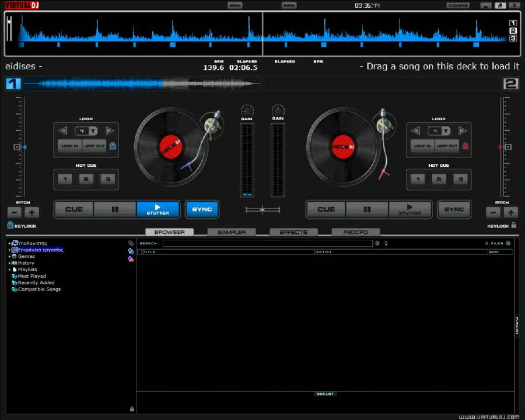Select waveform zoom level 1

(x=513, y=23)
